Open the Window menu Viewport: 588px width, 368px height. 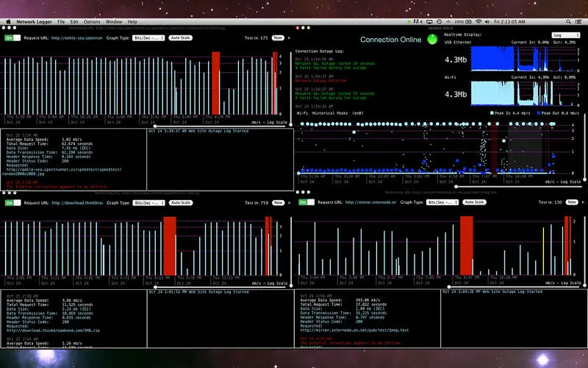point(114,22)
